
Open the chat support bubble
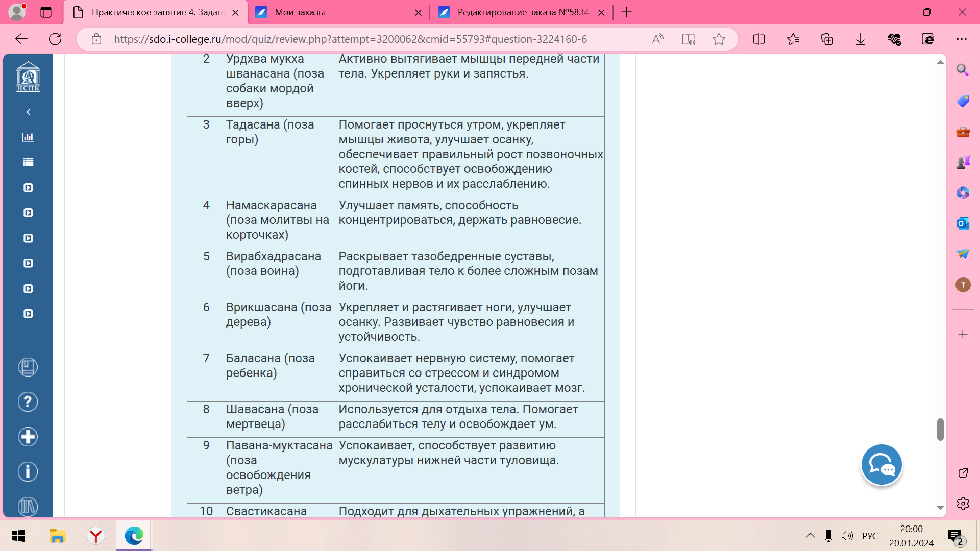881,465
